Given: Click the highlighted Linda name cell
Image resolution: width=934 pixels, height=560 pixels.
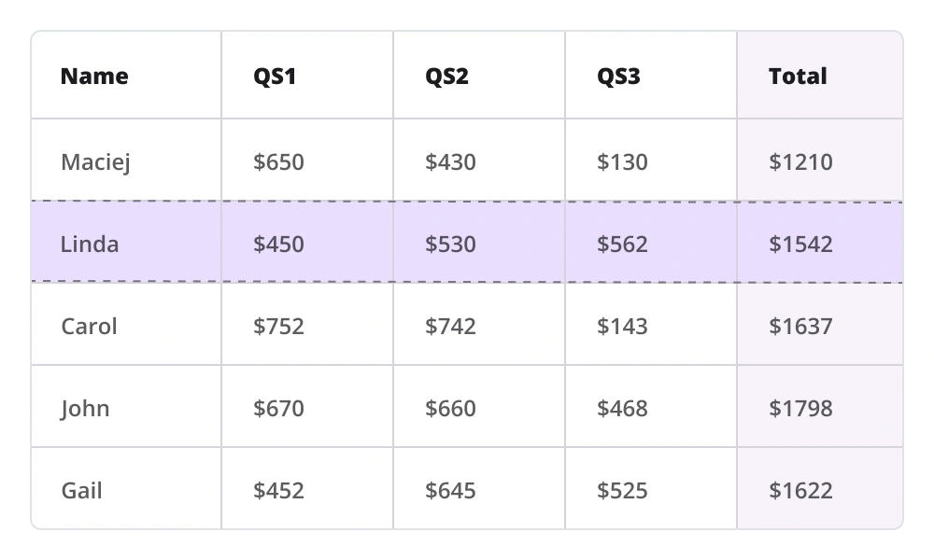Looking at the screenshot, I should pyautogui.click(x=90, y=245).
